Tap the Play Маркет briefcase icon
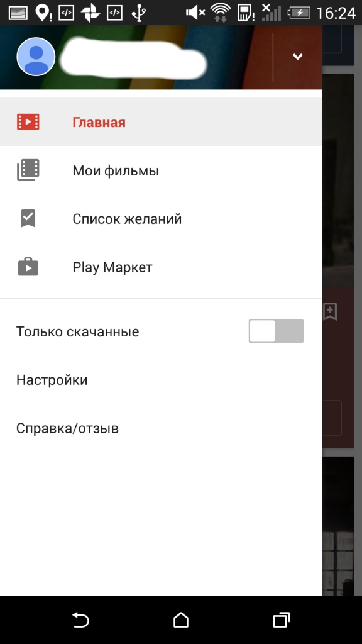This screenshot has width=362, height=644. (x=28, y=267)
